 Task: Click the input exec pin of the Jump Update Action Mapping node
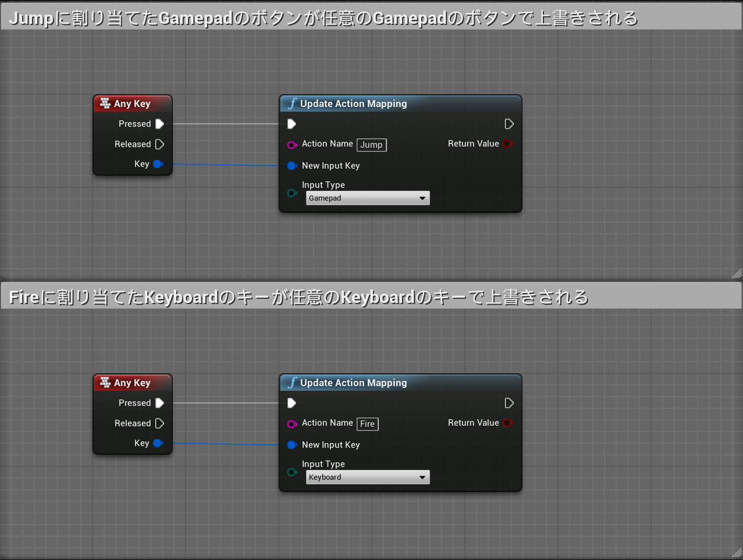[x=292, y=124]
